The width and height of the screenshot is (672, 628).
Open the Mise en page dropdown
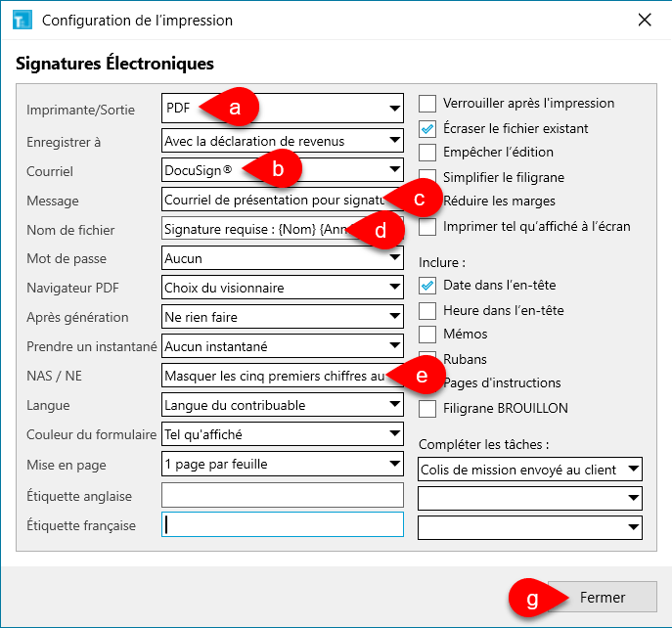click(x=283, y=464)
